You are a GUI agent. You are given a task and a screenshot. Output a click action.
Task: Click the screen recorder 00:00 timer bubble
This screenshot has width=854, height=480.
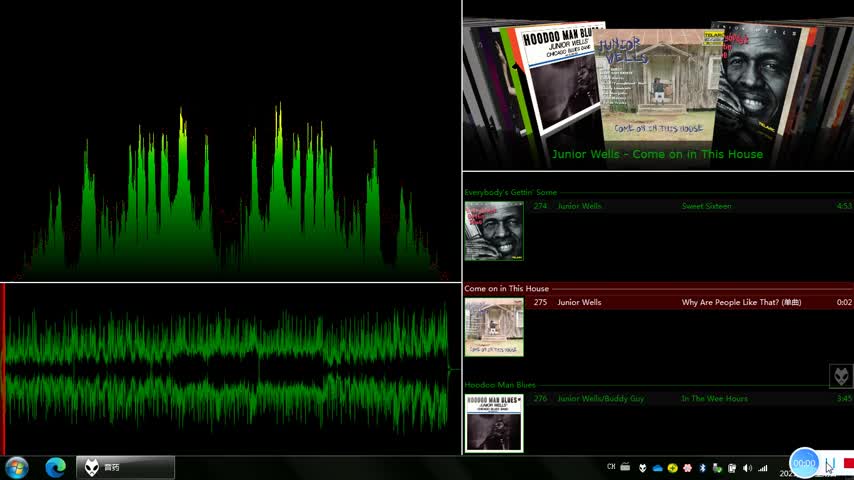tap(804, 463)
